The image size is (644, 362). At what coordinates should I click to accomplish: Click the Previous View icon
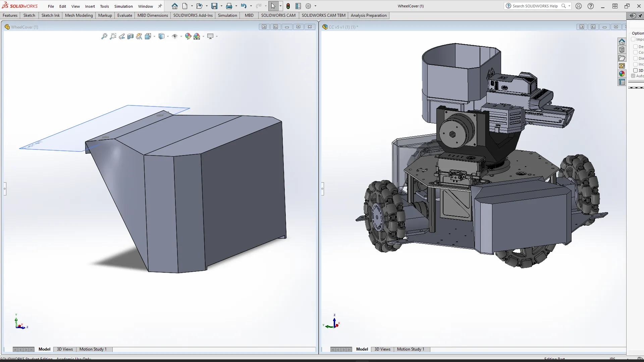(x=122, y=36)
